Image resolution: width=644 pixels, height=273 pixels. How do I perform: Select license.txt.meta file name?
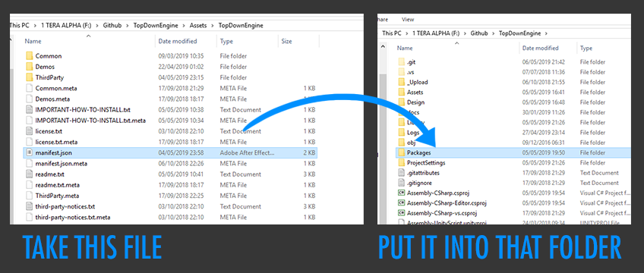[56, 142]
